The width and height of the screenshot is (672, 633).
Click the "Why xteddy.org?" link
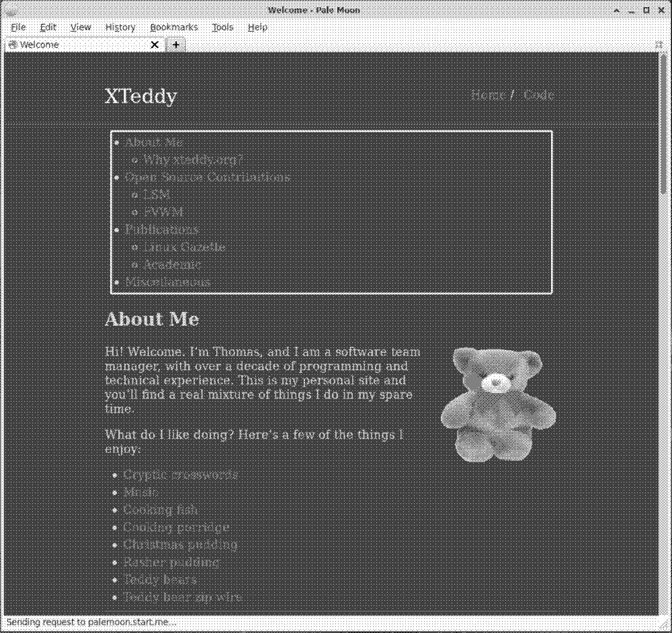coord(193,159)
